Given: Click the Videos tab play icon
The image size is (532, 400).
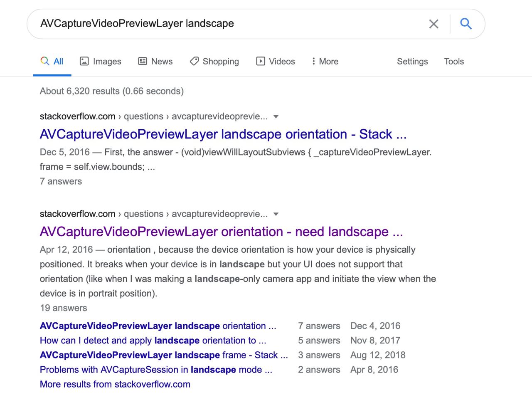Looking at the screenshot, I should 261,61.
